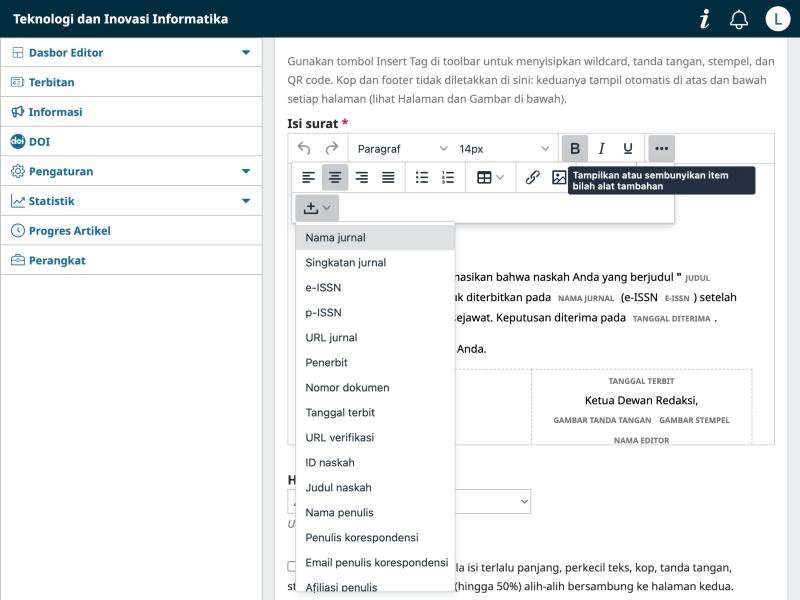Toggle underline formatting
The width and height of the screenshot is (800, 600).
(x=628, y=148)
